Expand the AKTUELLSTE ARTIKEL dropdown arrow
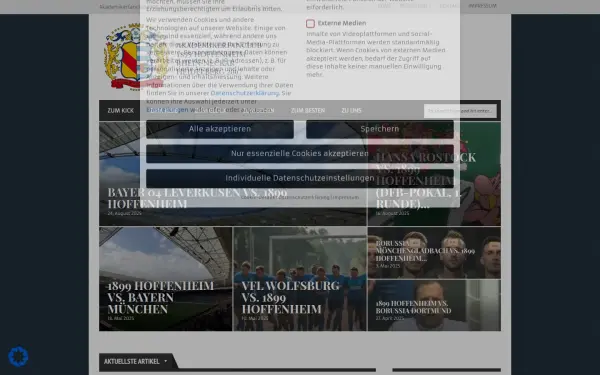 click(166, 361)
